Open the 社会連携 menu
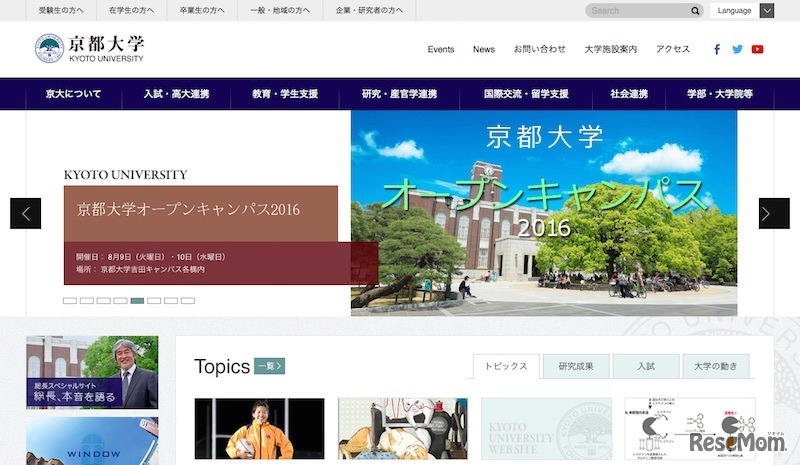This screenshot has height=465, width=800. (x=629, y=94)
